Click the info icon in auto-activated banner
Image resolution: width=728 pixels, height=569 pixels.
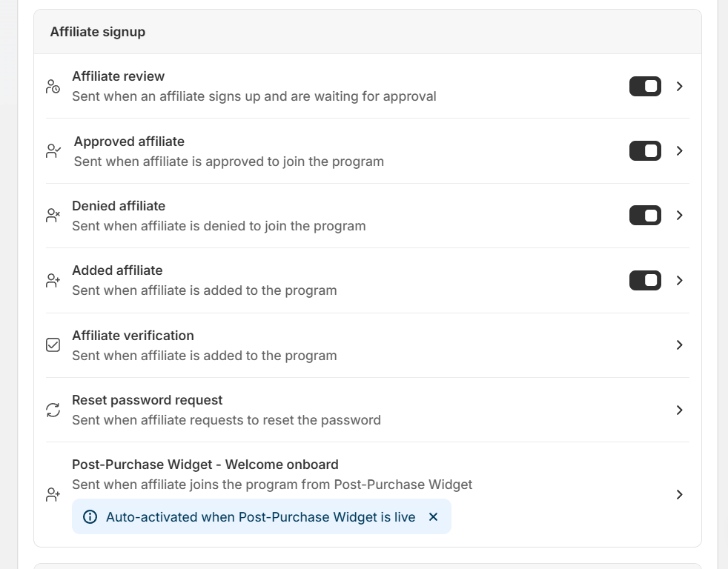pyautogui.click(x=90, y=517)
